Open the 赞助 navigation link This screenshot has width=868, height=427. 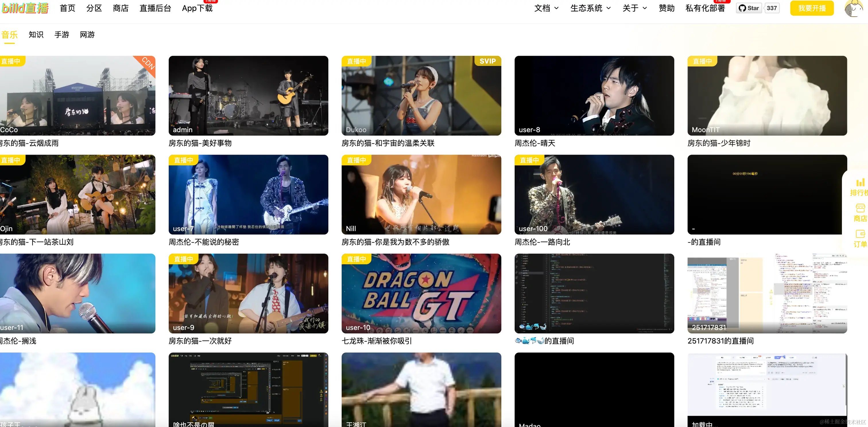(x=666, y=8)
